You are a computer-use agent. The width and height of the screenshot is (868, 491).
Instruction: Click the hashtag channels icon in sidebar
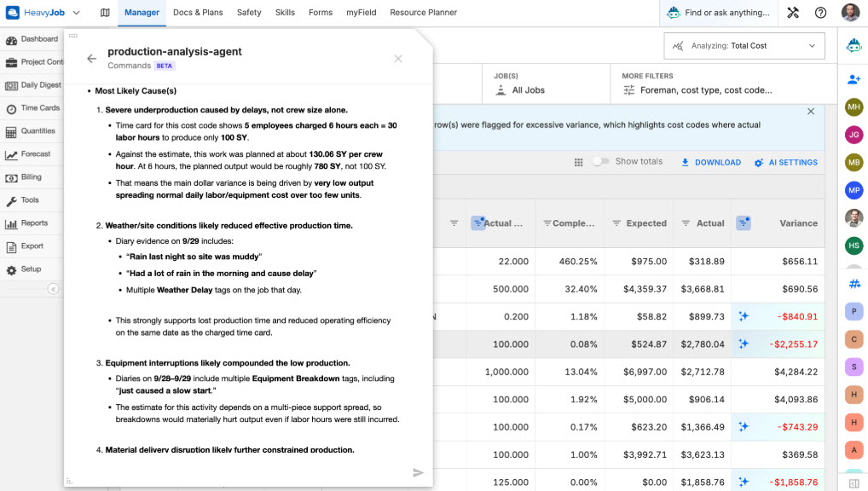click(854, 284)
